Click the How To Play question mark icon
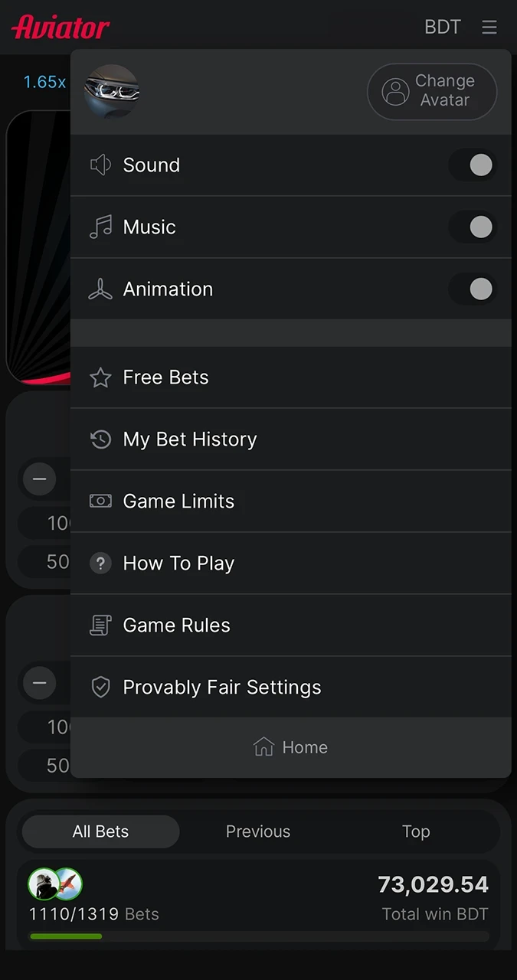Image resolution: width=517 pixels, height=980 pixels. [100, 563]
